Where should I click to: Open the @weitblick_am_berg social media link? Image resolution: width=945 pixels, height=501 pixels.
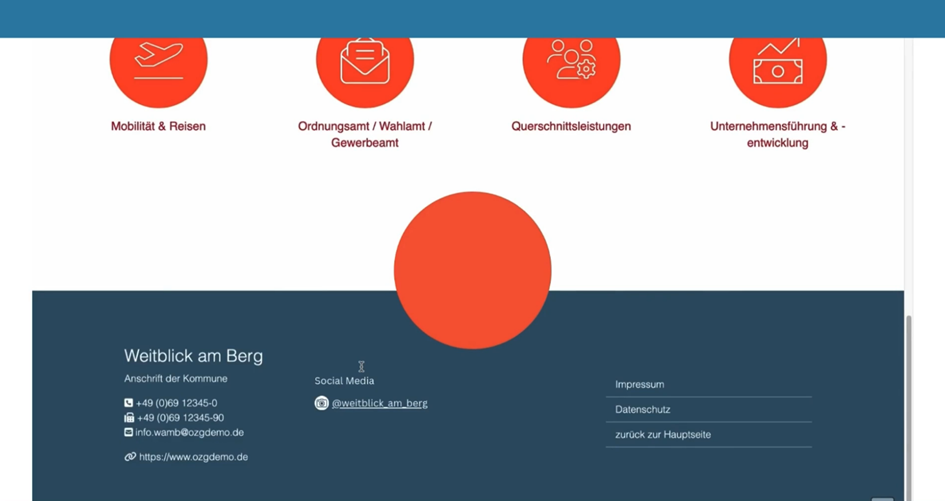(379, 403)
